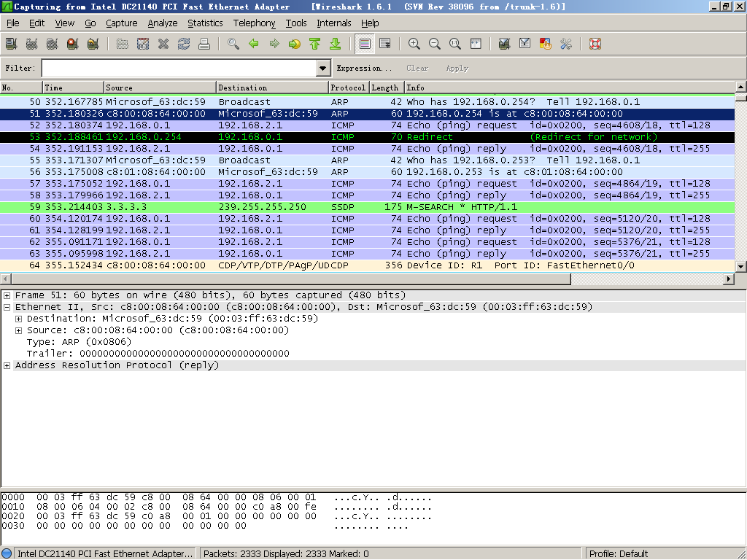Close the current capture file
747x560 pixels.
coord(163,44)
